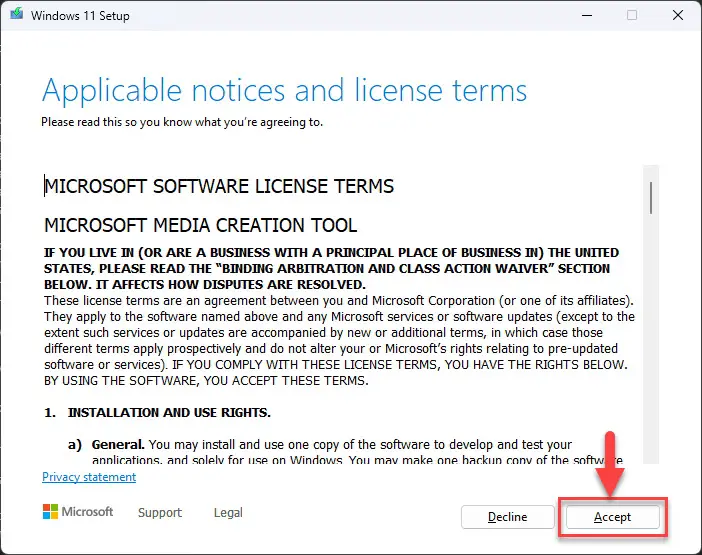Minimize the Windows 11 Setup window

coord(587,15)
